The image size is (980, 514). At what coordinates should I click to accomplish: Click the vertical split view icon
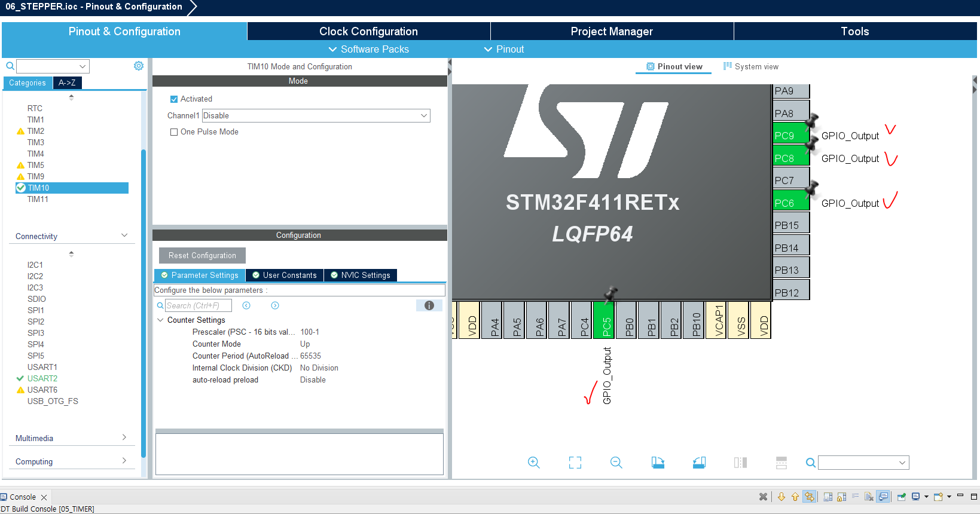click(740, 463)
